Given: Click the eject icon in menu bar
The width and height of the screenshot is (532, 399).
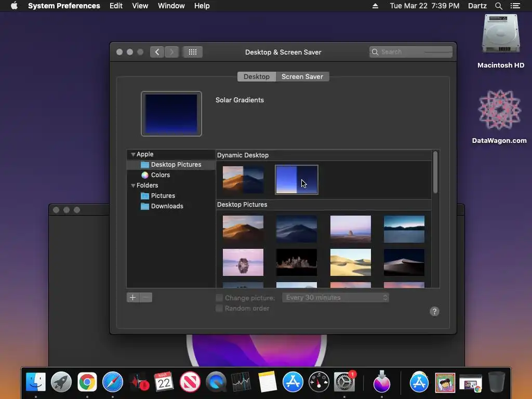Looking at the screenshot, I should [x=375, y=6].
